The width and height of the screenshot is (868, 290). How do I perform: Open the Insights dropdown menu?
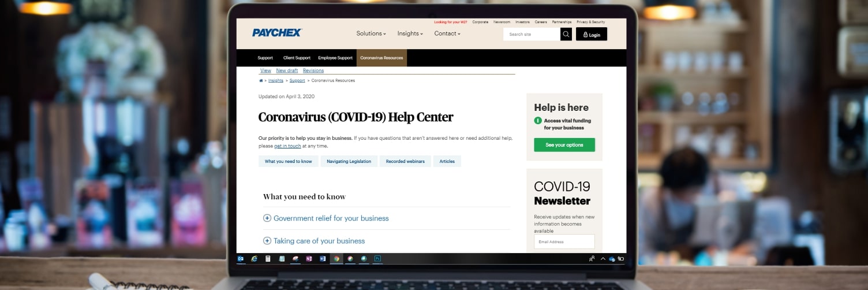coord(410,34)
